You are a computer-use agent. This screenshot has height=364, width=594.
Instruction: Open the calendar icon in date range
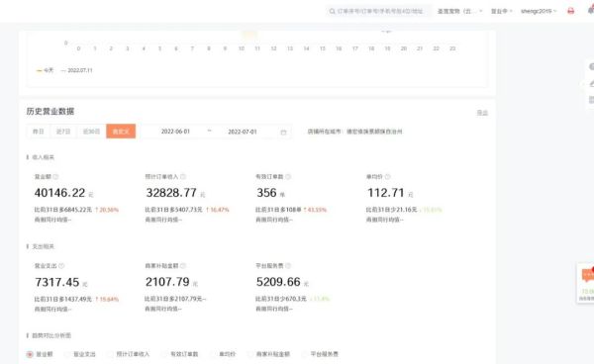(283, 133)
